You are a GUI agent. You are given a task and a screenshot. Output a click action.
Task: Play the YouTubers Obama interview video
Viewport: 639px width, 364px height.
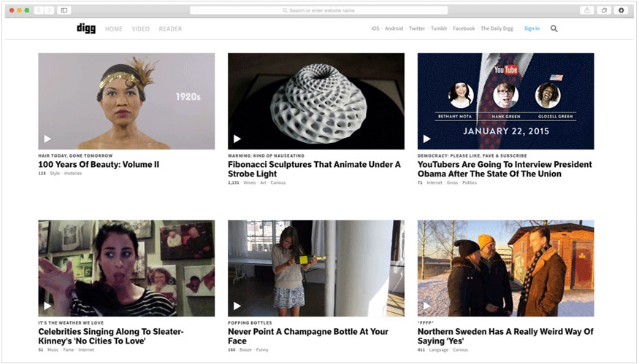pos(426,139)
